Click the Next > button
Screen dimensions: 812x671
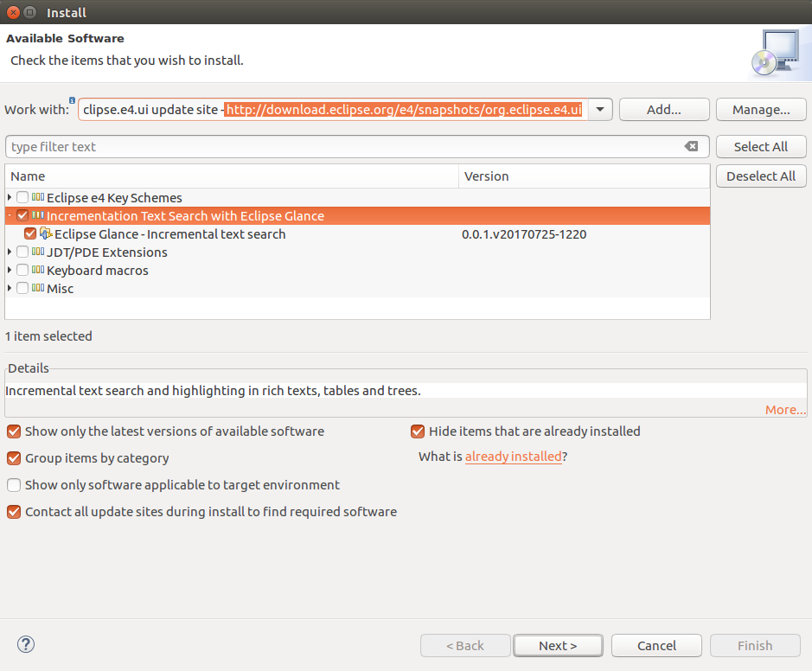[558, 646]
